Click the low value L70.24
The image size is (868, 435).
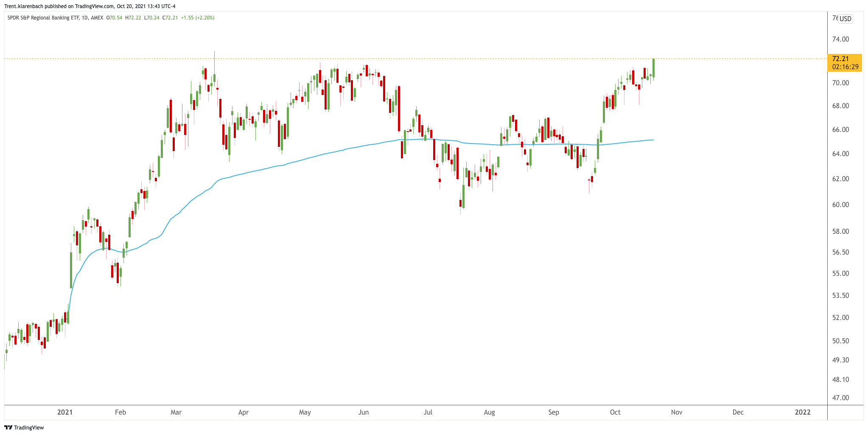click(152, 18)
